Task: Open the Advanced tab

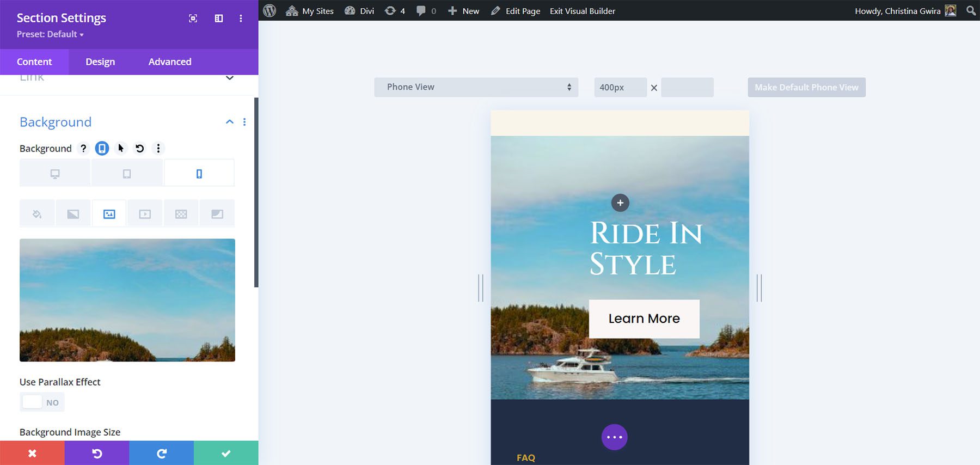Action: (x=169, y=62)
